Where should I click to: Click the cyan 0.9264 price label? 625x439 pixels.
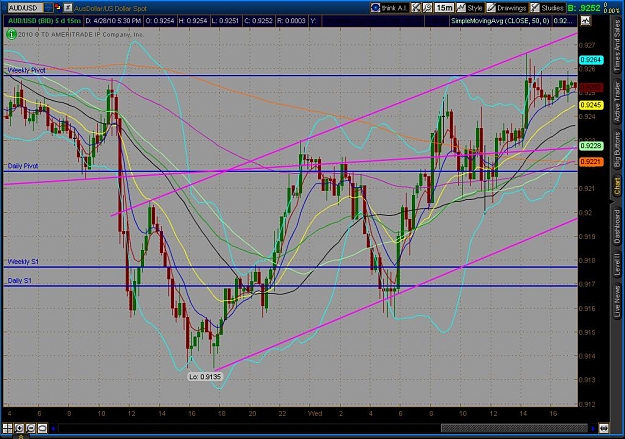591,60
